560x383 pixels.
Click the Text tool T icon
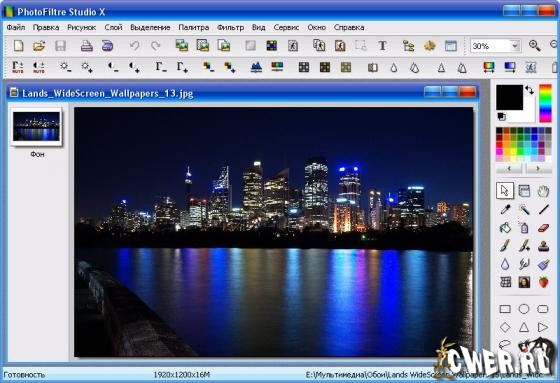point(382,46)
